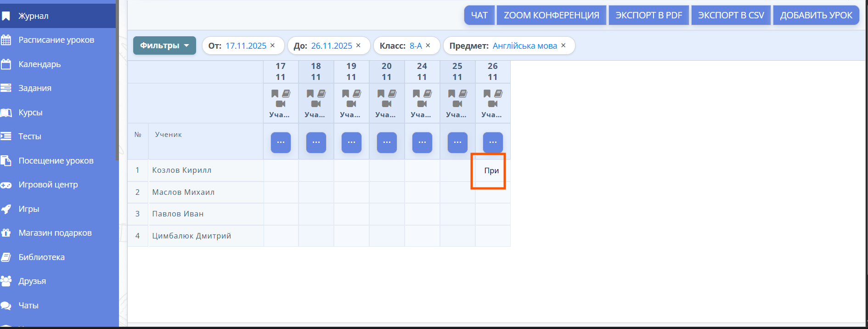This screenshot has width=868, height=329.
Task: Click the bookmark icon under date 17.11
Action: point(275,94)
